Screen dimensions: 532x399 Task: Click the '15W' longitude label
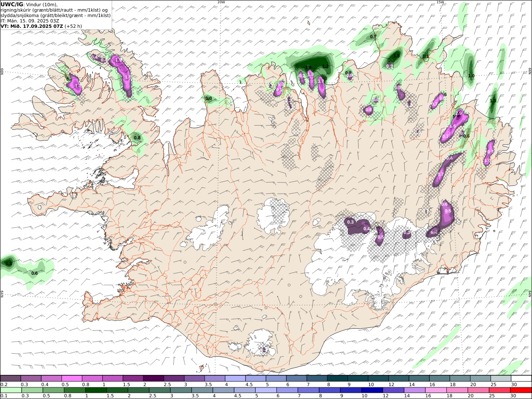pyautogui.click(x=440, y=2)
